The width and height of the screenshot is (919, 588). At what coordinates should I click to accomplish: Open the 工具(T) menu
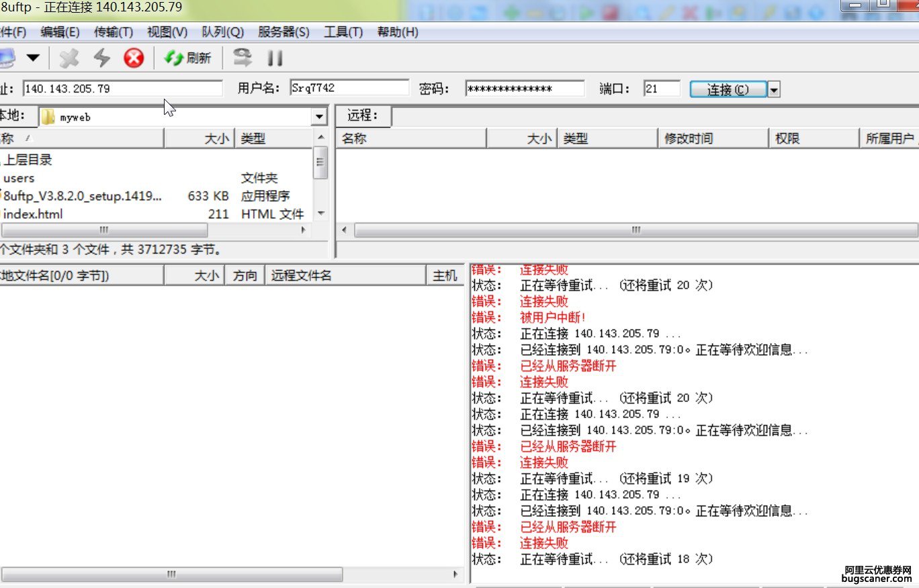[343, 32]
